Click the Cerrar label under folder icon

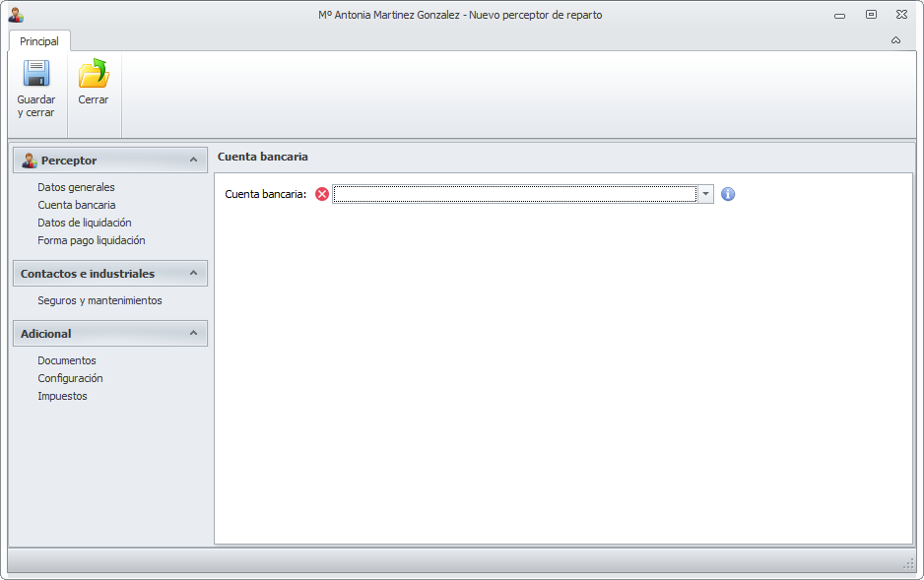[94, 99]
